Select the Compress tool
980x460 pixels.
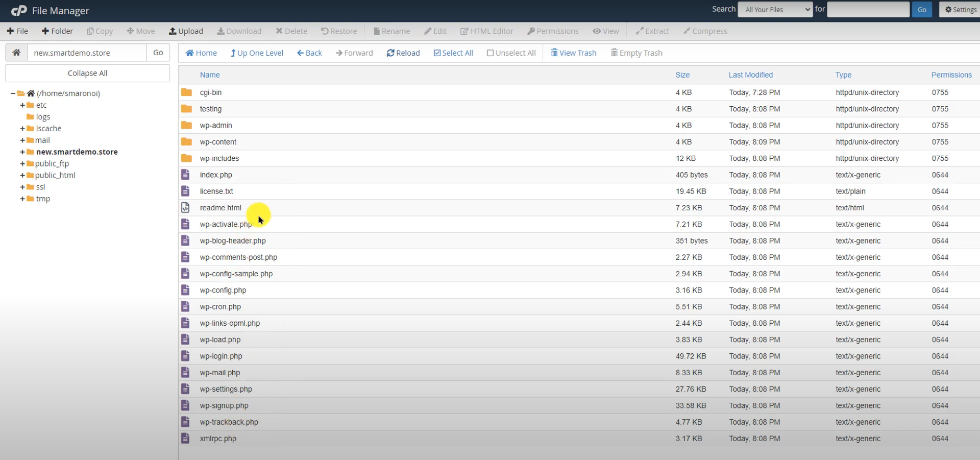(x=705, y=31)
